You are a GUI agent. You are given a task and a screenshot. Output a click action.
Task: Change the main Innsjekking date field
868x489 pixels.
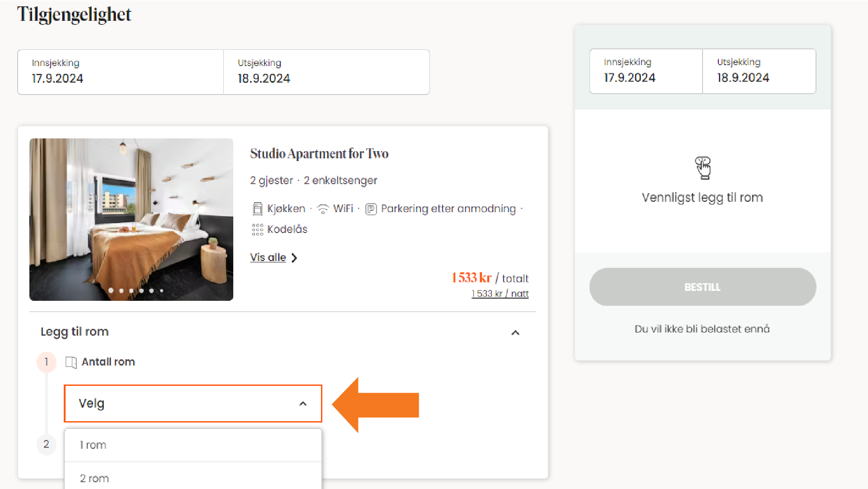pyautogui.click(x=121, y=72)
